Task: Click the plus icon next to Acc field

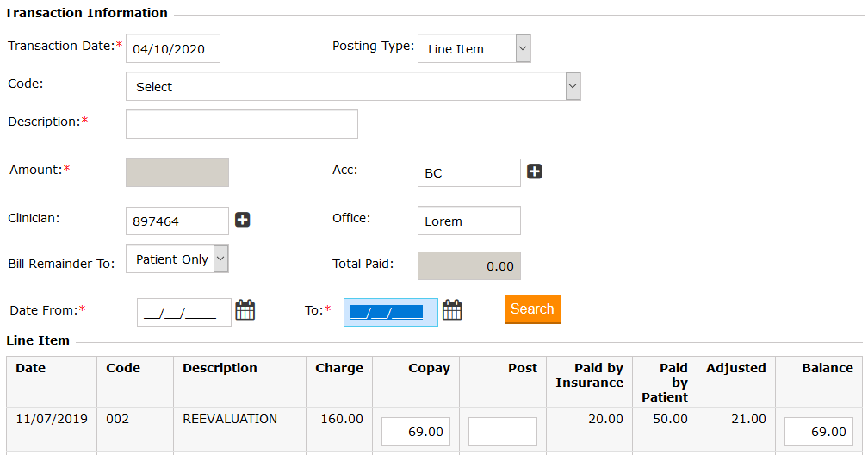Action: coord(535,172)
